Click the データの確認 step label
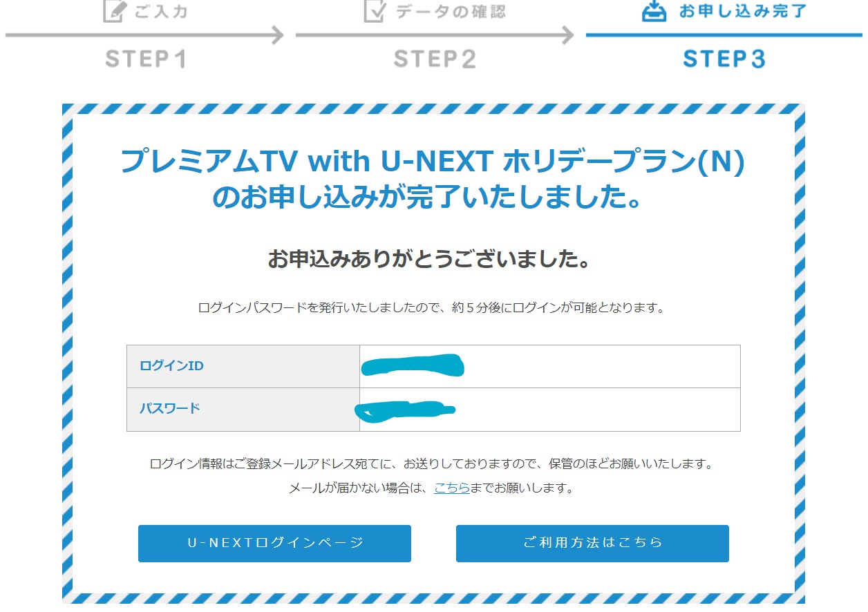The height and width of the screenshot is (612, 868). coord(451,11)
